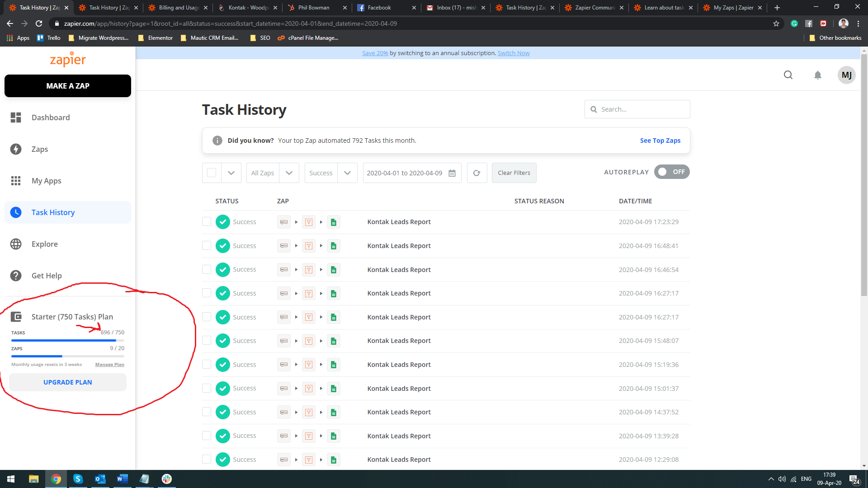The width and height of the screenshot is (868, 488).
Task: Open Grammarly extension icon
Action: pos(794,23)
